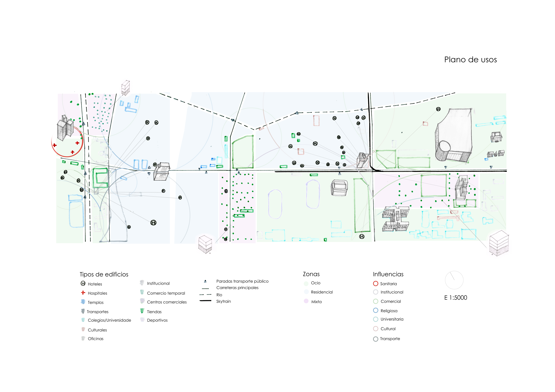Click the blue Religiosa influence circle
The image size is (555, 392).
point(376,310)
